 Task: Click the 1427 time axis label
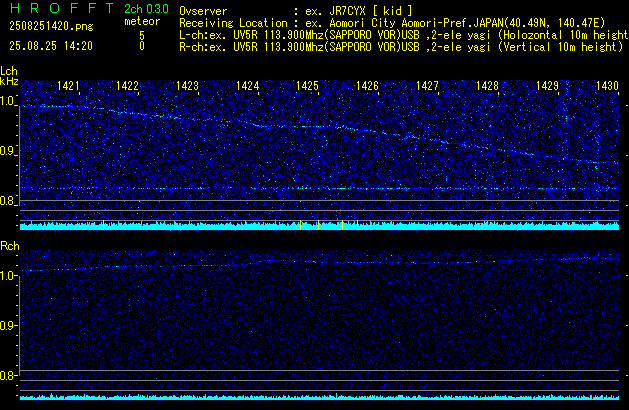[427, 86]
